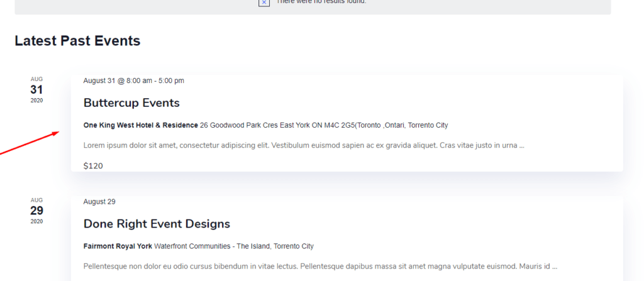Click 'Waterfront Communities - The Island' address text
This screenshot has width=644, height=281.
pos(212,246)
